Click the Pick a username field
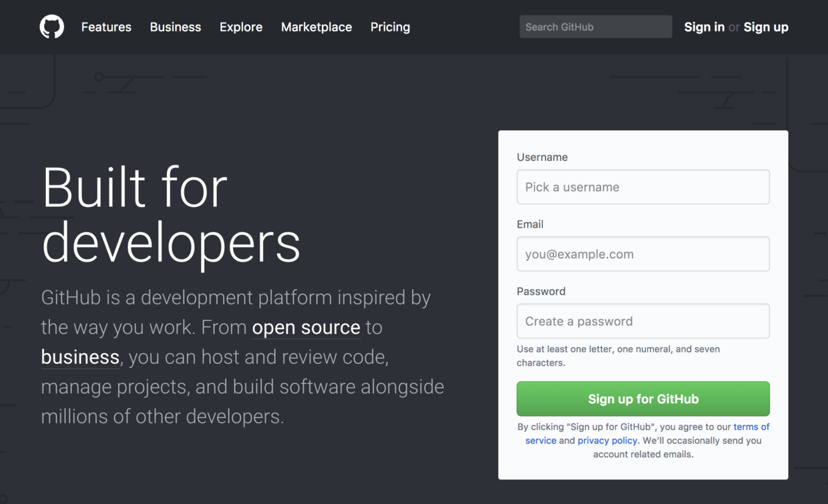828x504 pixels. coord(643,187)
